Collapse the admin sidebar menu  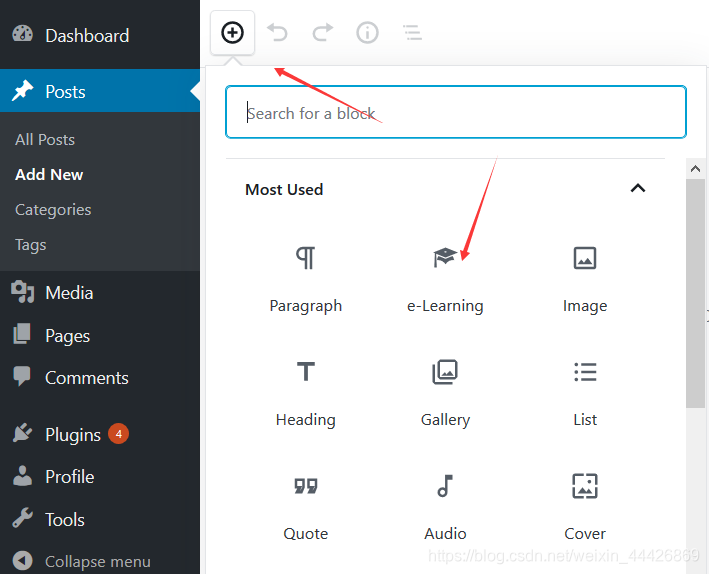click(100, 561)
